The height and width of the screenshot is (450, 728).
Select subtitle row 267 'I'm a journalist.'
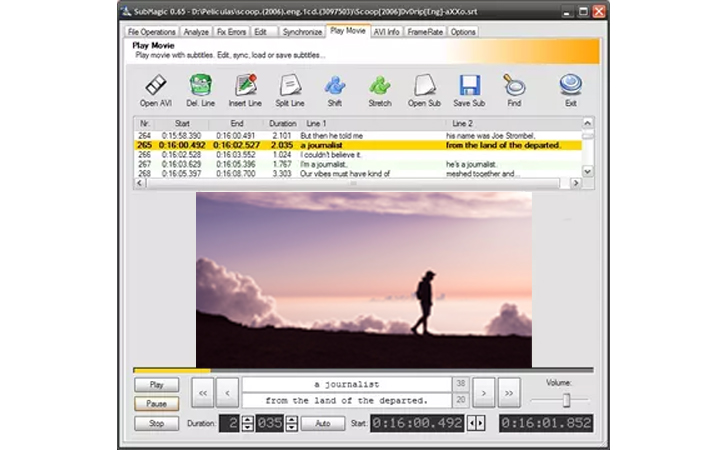click(358, 164)
